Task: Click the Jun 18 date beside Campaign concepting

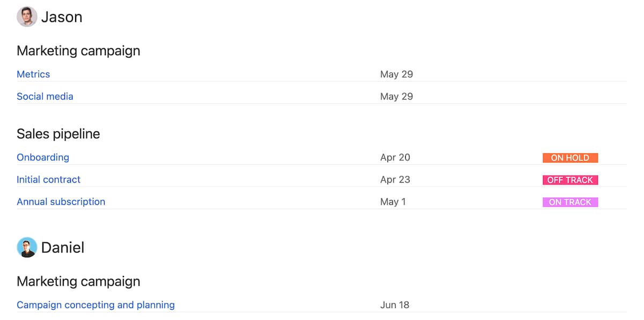Action: tap(394, 304)
